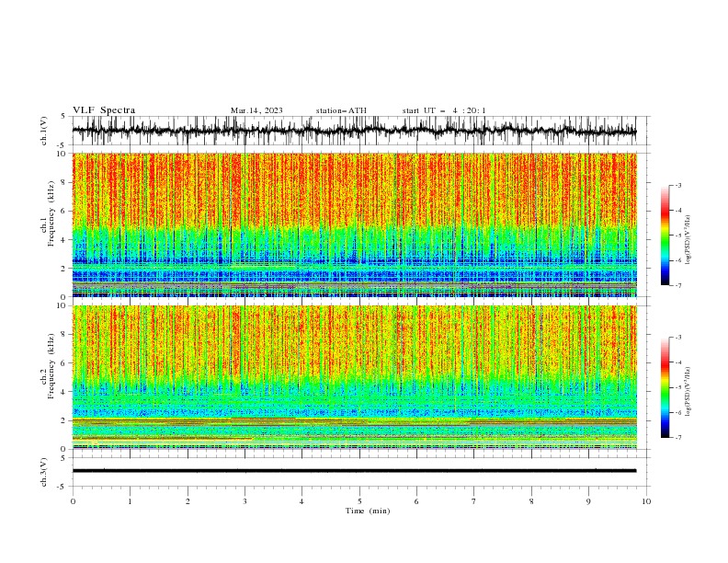Click the time axis tick label "5"

pos(359,501)
